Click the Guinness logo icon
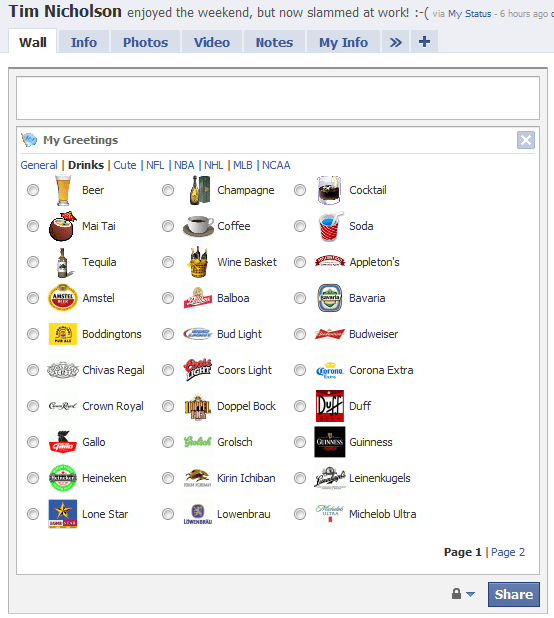Viewport: 554px width, 618px height. [x=330, y=442]
